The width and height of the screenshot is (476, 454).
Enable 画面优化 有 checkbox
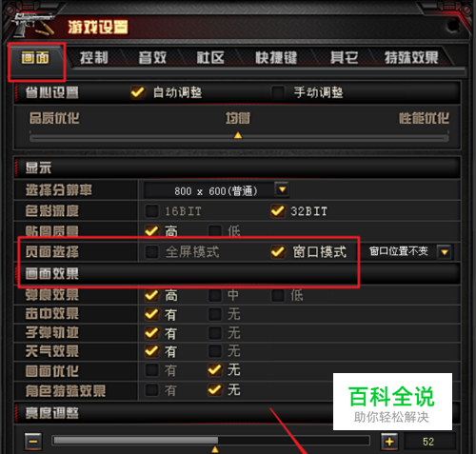[x=151, y=370]
